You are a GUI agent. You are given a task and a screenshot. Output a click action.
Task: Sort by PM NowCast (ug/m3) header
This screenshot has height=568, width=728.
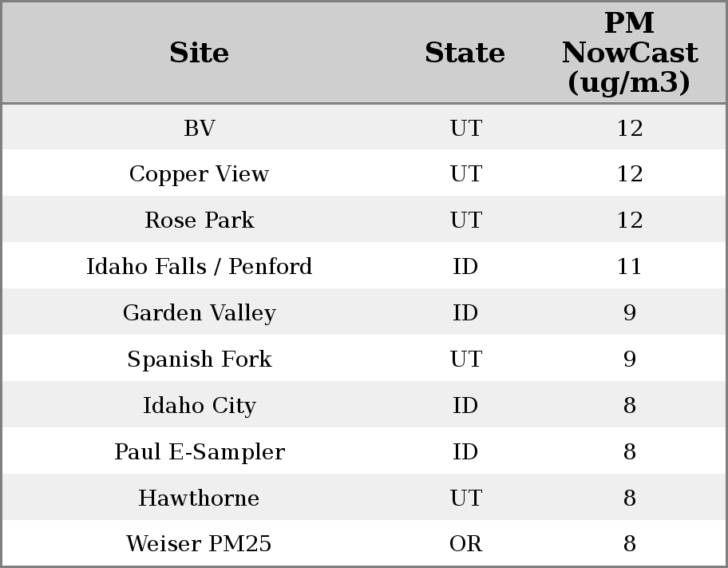[x=629, y=54]
